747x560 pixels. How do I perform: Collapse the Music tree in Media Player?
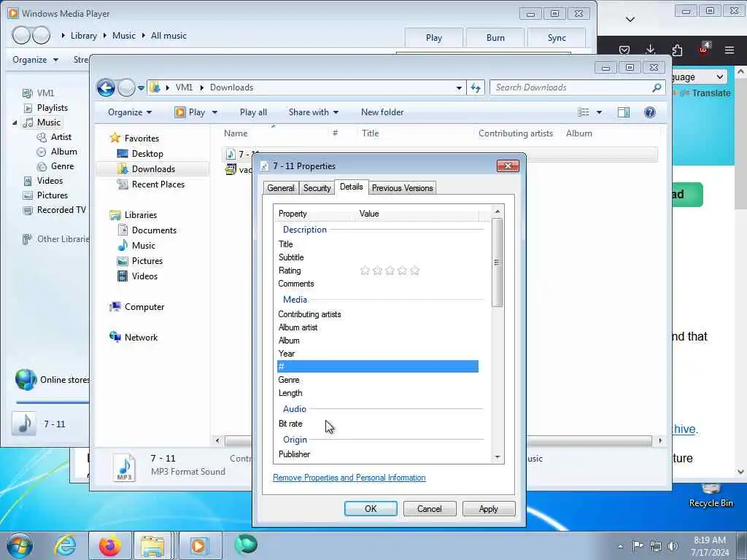[x=15, y=122]
